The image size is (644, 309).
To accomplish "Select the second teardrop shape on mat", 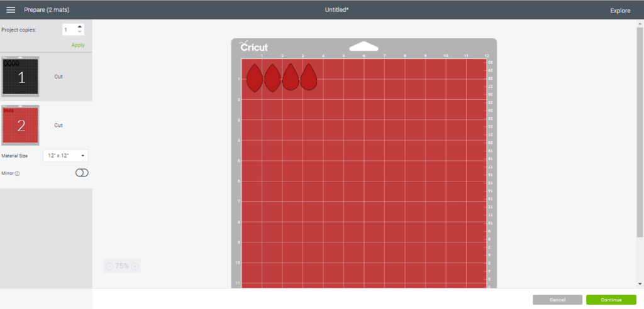I will coord(272,78).
